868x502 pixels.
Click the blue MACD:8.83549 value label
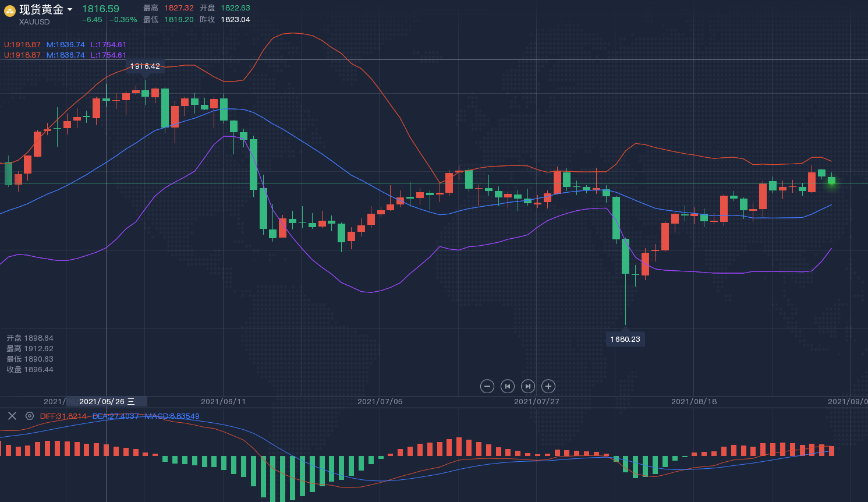172,416
